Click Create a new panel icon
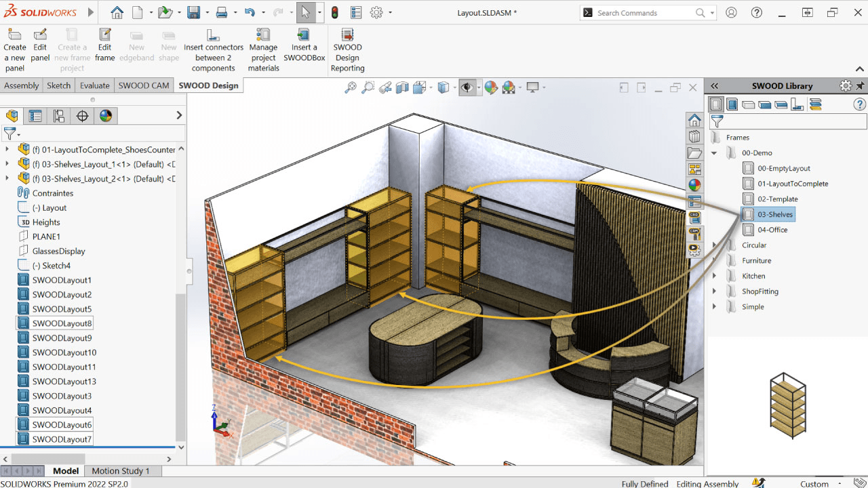Image resolution: width=868 pixels, height=488 pixels. click(14, 35)
